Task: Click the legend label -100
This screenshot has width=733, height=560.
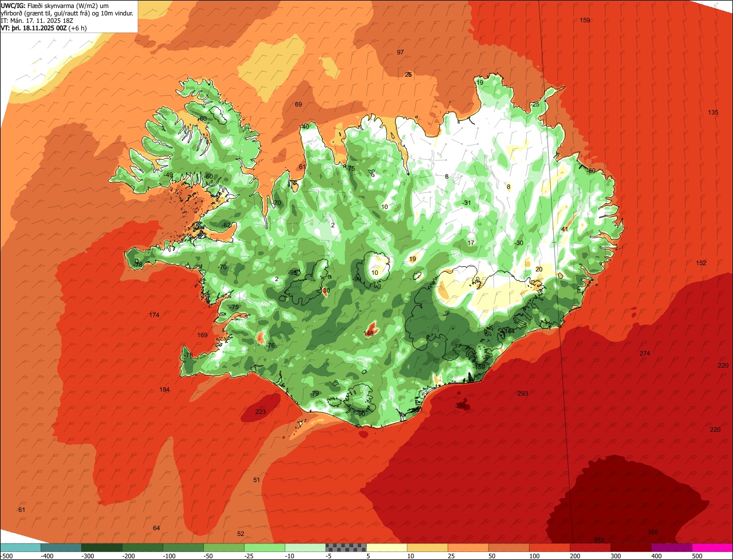Action: point(170,555)
